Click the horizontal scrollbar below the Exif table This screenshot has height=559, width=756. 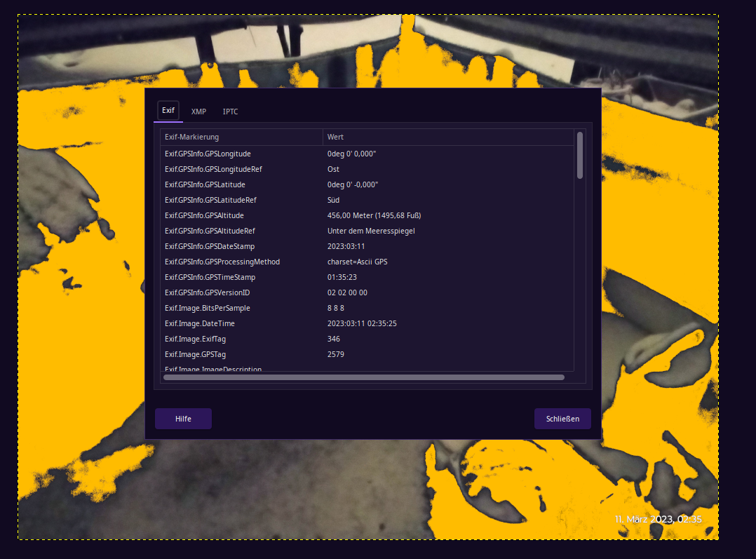click(x=364, y=377)
